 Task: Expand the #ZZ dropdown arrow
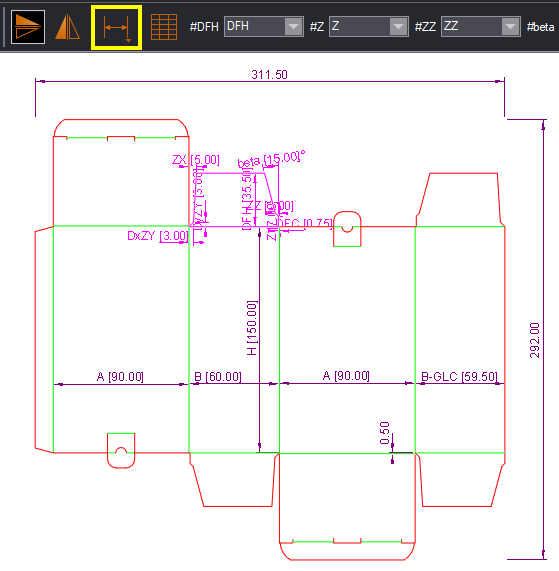point(510,26)
